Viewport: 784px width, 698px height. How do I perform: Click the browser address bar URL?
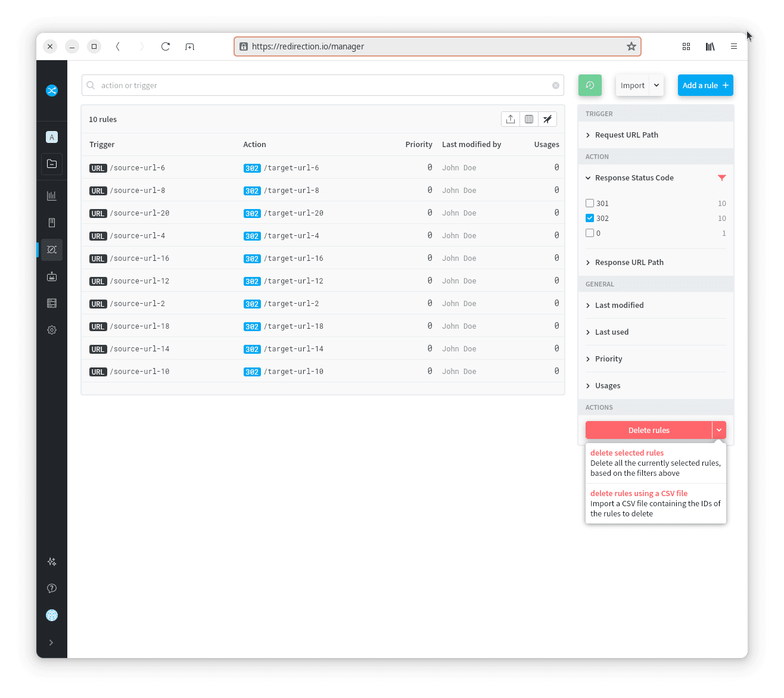coord(307,46)
